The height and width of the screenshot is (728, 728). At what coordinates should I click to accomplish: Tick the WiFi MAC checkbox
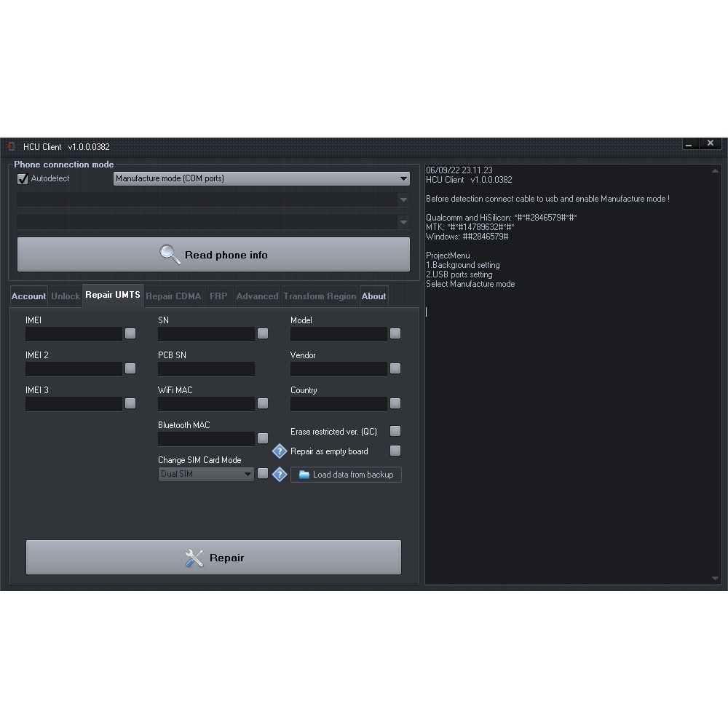tap(263, 403)
